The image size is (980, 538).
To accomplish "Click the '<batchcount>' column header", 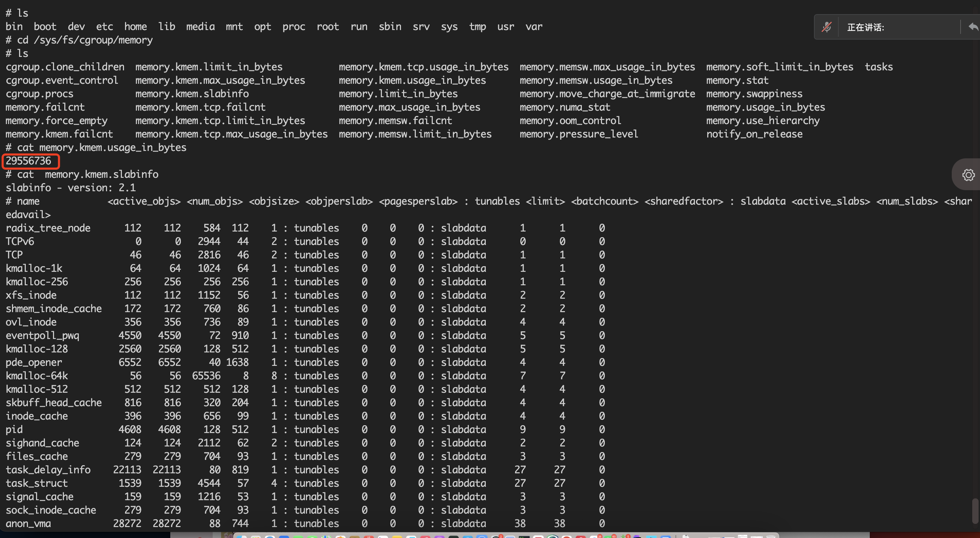I will 605,201.
